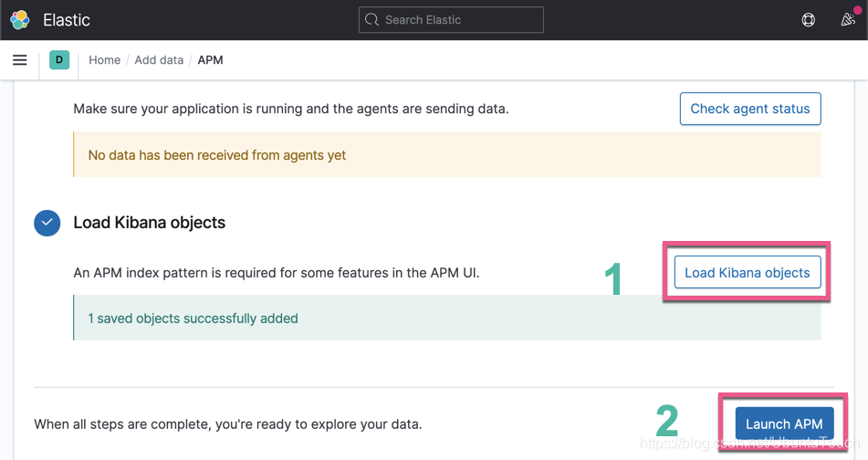The height and width of the screenshot is (460, 868).
Task: Open the newsfeed celebration icon
Action: [848, 19]
